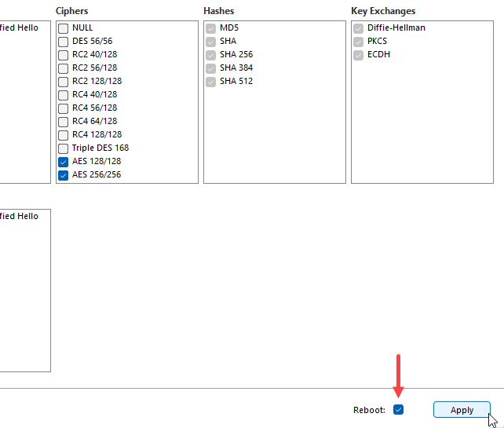
Task: Click the ECDH key exchange checkbox
Action: tap(359, 54)
